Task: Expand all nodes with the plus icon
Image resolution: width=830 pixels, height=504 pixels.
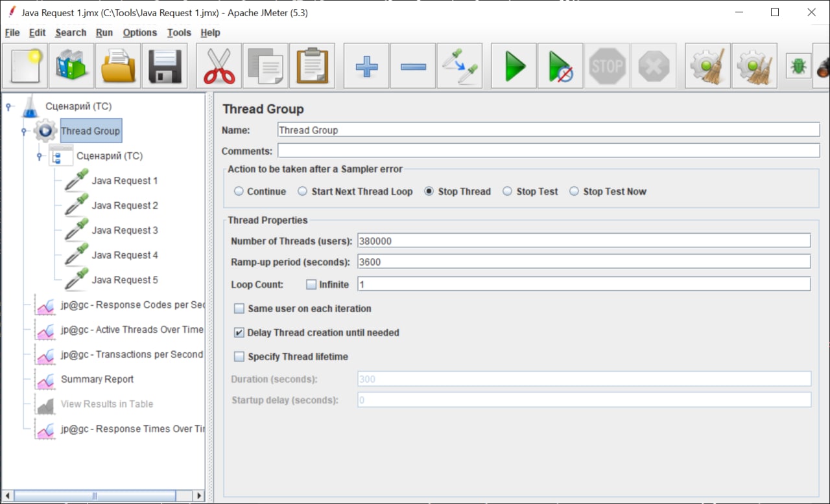Action: point(366,65)
